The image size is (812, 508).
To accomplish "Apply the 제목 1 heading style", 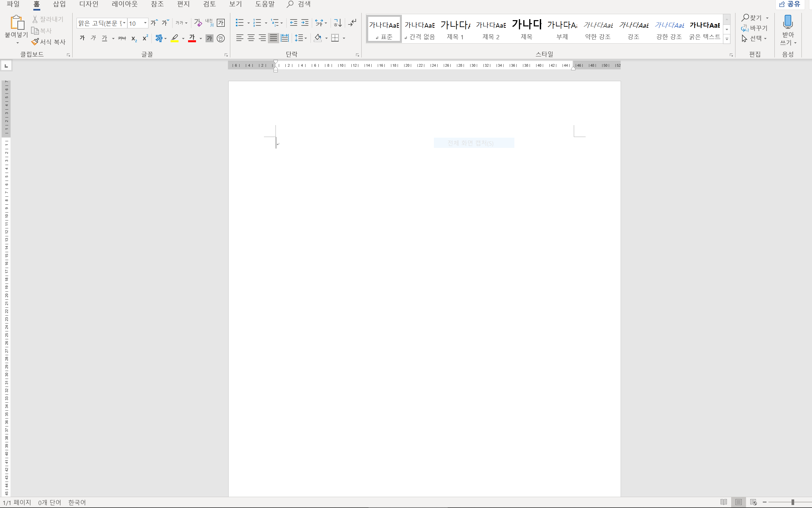I will pos(455,29).
